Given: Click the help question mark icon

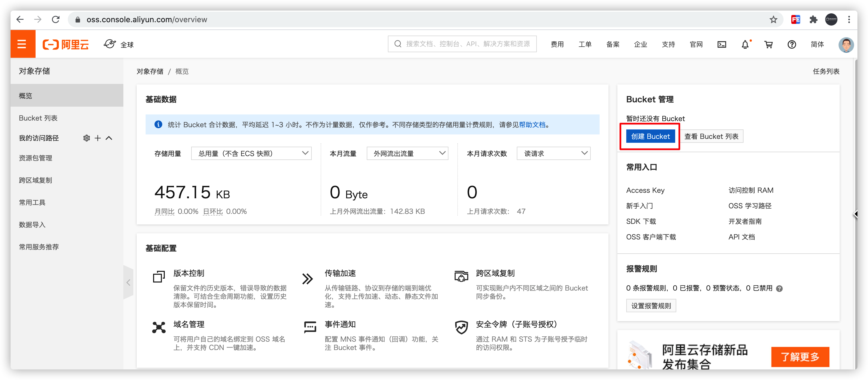Looking at the screenshot, I should (792, 44).
